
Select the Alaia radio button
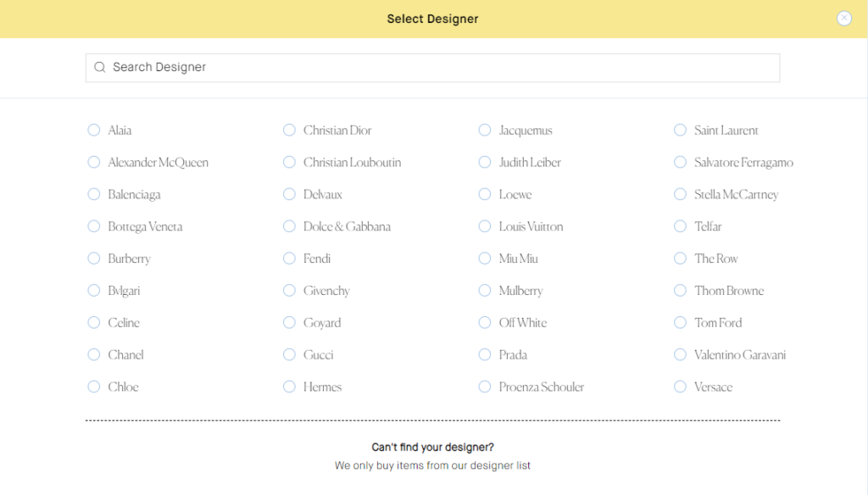tap(94, 131)
